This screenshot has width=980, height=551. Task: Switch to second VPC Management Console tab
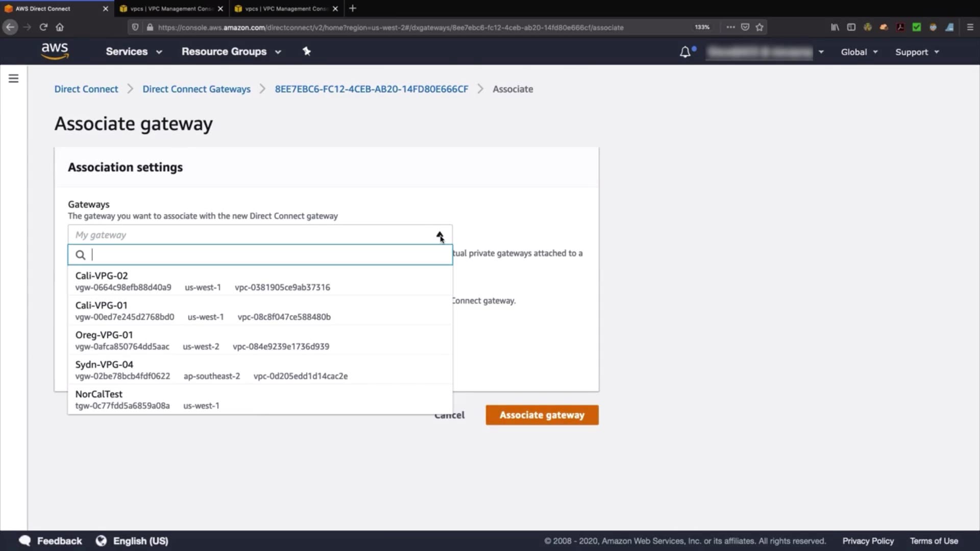pos(285,9)
